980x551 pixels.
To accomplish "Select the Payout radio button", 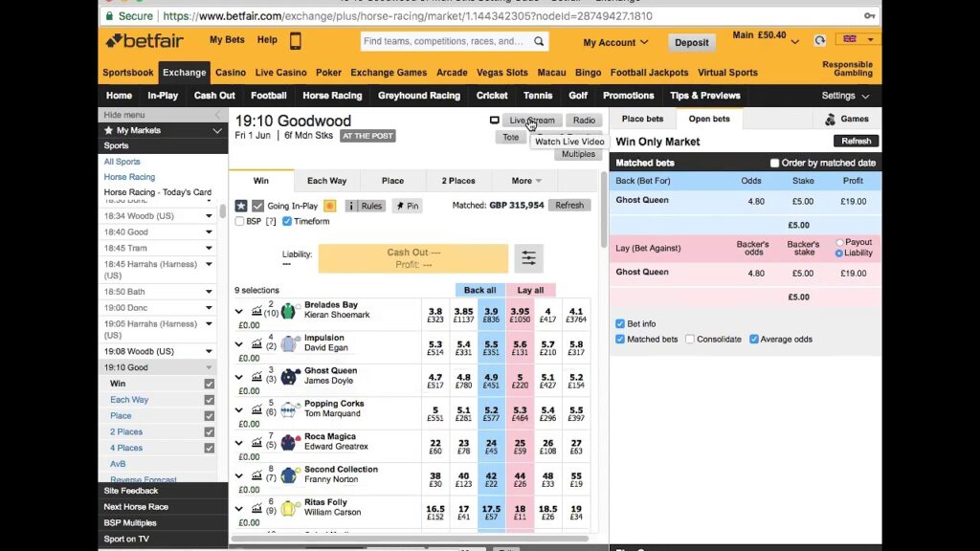I will 839,242.
